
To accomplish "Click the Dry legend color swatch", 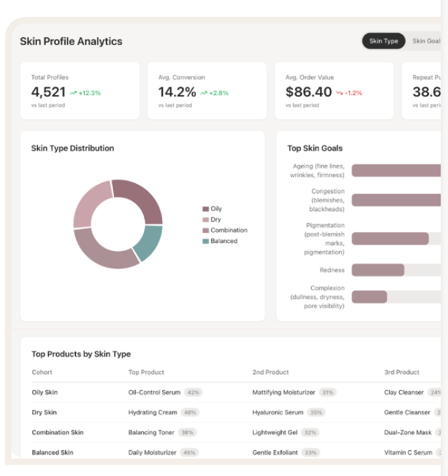I will 206,220.
